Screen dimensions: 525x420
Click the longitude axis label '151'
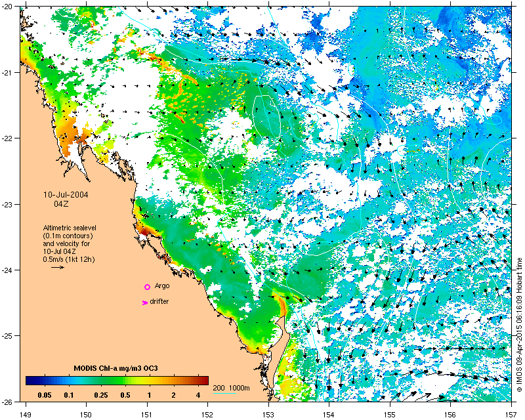147,415
